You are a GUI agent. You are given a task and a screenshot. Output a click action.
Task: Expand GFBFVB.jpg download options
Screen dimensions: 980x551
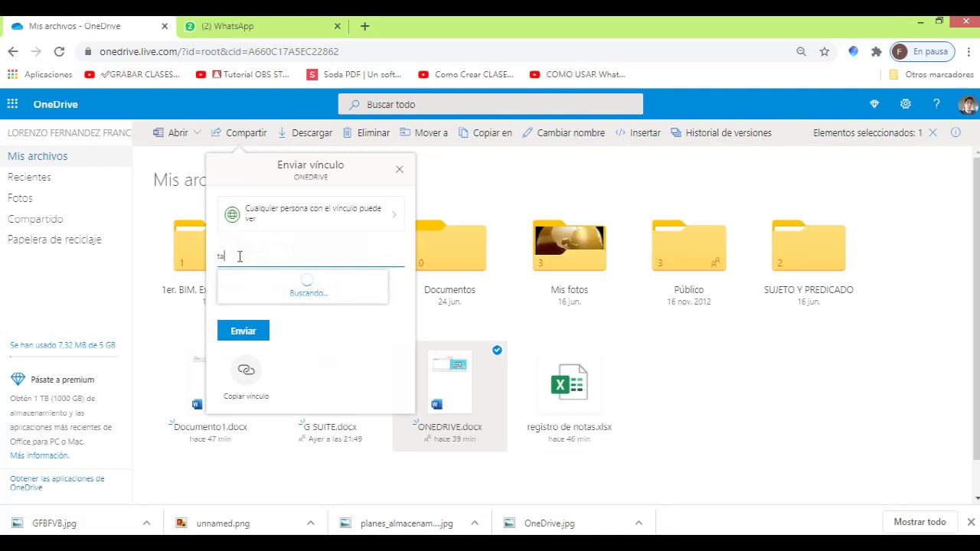146,523
